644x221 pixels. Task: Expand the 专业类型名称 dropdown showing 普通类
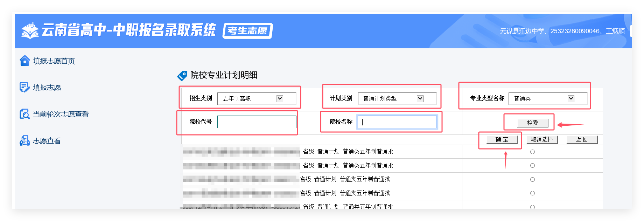tap(548, 99)
